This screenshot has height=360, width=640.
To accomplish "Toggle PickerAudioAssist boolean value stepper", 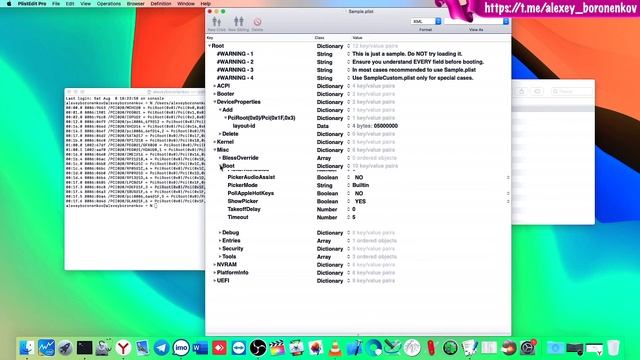I will coord(508,178).
